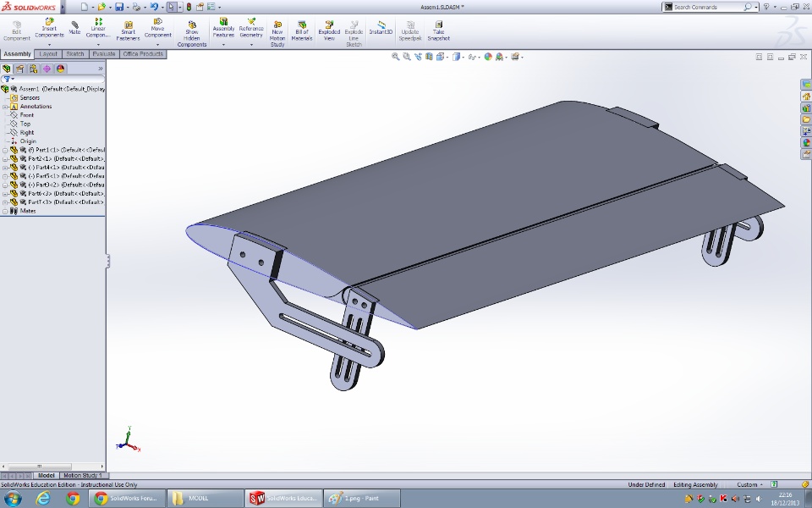Switch to the 1.png - Paint window
Screen dimensions: 812x508
click(362, 498)
